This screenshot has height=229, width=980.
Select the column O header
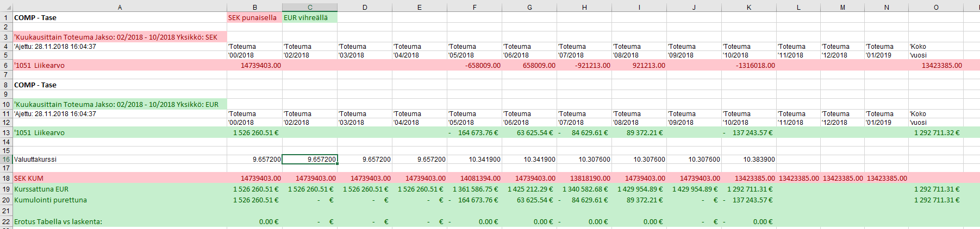click(x=935, y=7)
